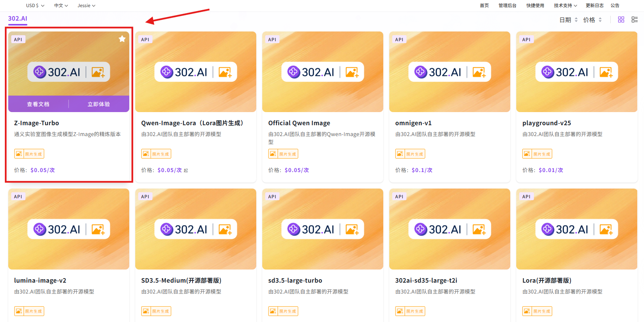Open the USD $ currency dropdown
Image resolution: width=644 pixels, height=322 pixels.
(x=35, y=6)
